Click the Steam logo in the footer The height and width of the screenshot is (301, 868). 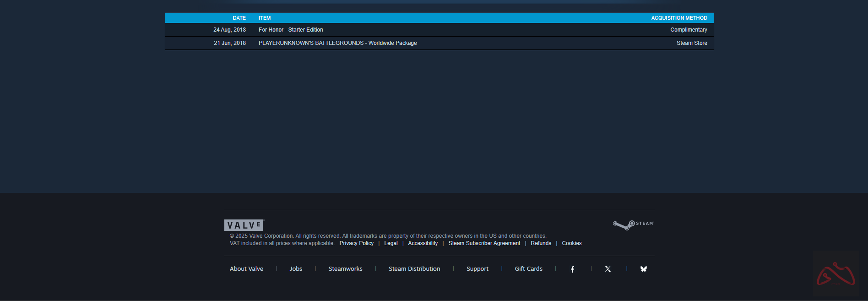pos(634,224)
